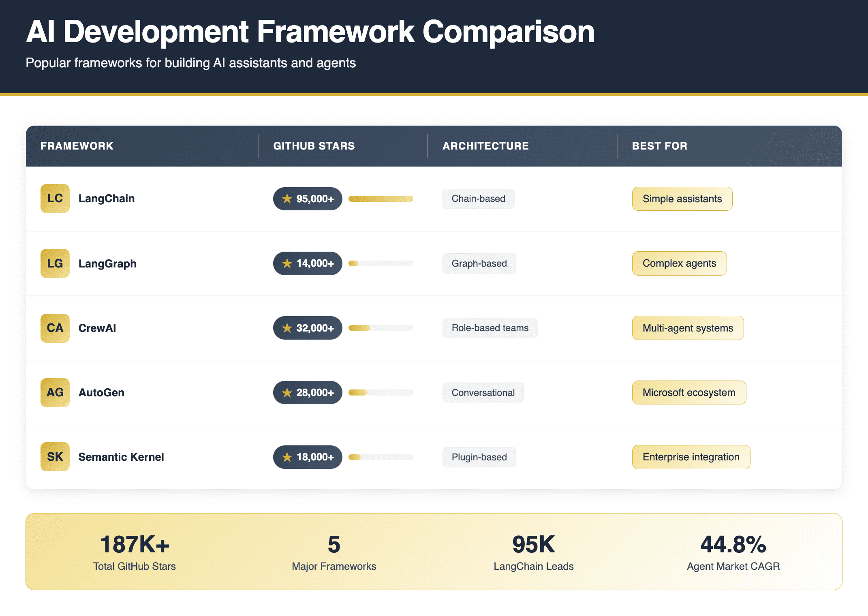Click the 28,000+ stars pill
Viewport: 868px width, 616px height.
(x=308, y=392)
